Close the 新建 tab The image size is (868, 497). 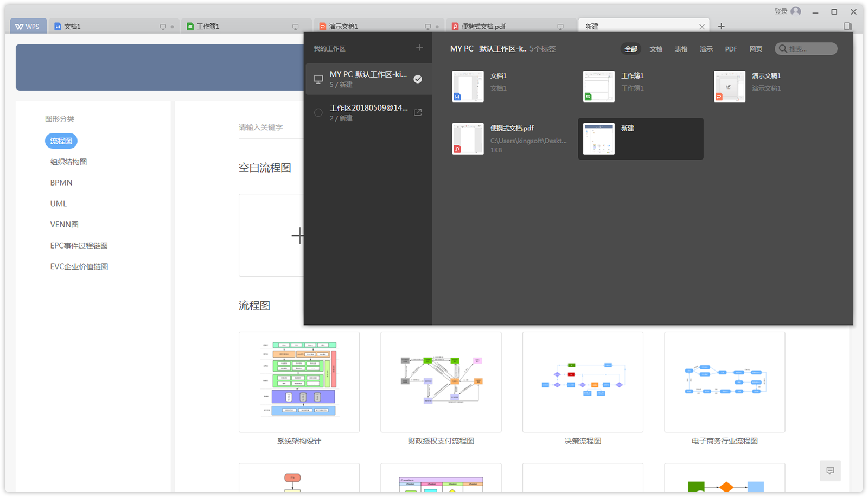pyautogui.click(x=702, y=27)
